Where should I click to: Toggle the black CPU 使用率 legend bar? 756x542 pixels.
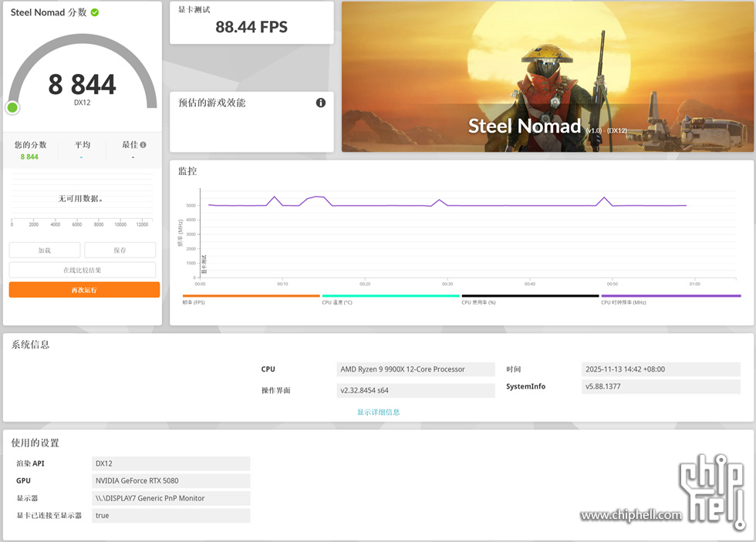[x=530, y=295]
